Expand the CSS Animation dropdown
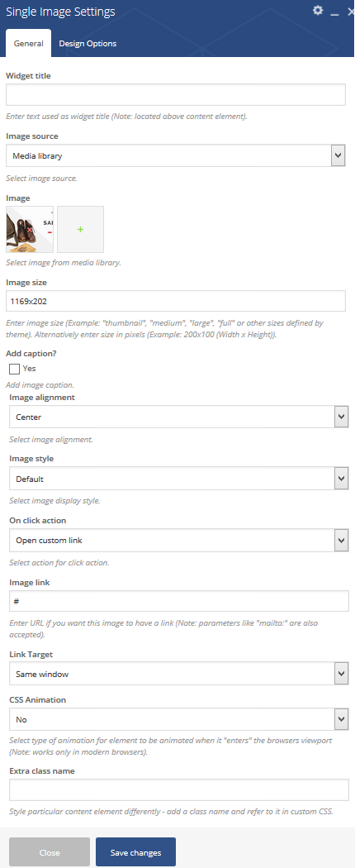 pyautogui.click(x=178, y=720)
